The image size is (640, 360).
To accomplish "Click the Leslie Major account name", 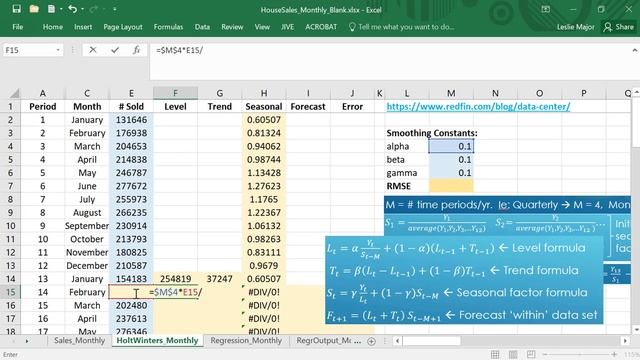I will (575, 27).
